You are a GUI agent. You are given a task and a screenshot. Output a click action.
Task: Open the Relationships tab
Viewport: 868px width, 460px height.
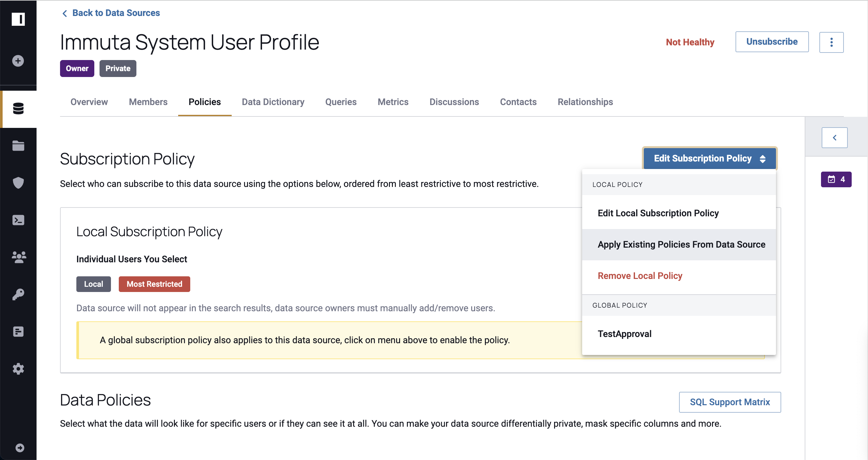coord(585,102)
